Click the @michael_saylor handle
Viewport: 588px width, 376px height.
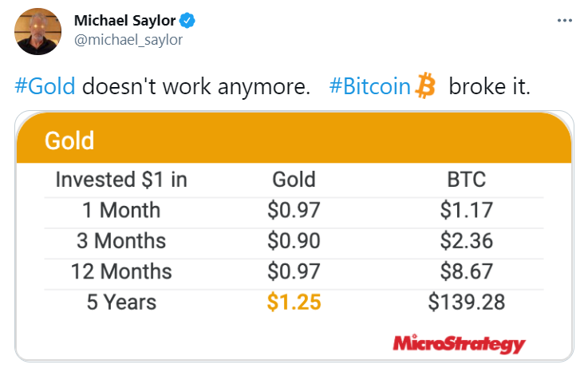point(128,40)
